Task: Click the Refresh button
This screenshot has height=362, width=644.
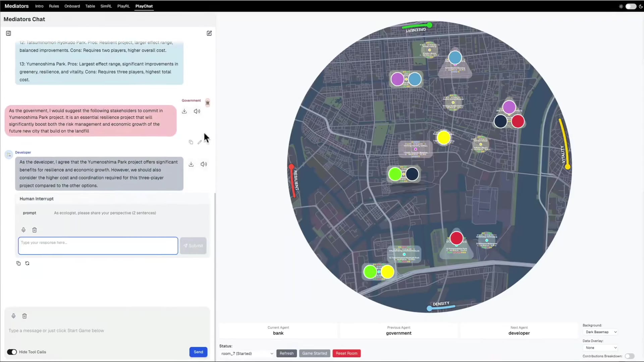Action: point(286,353)
